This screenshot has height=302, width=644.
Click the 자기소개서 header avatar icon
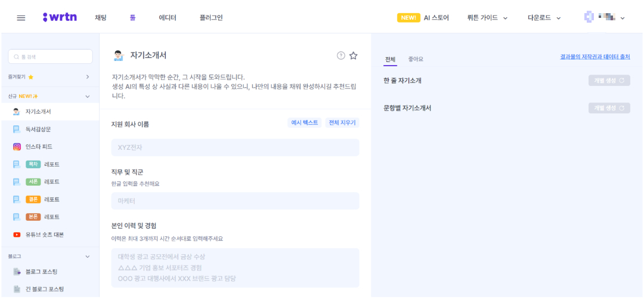[x=118, y=56]
